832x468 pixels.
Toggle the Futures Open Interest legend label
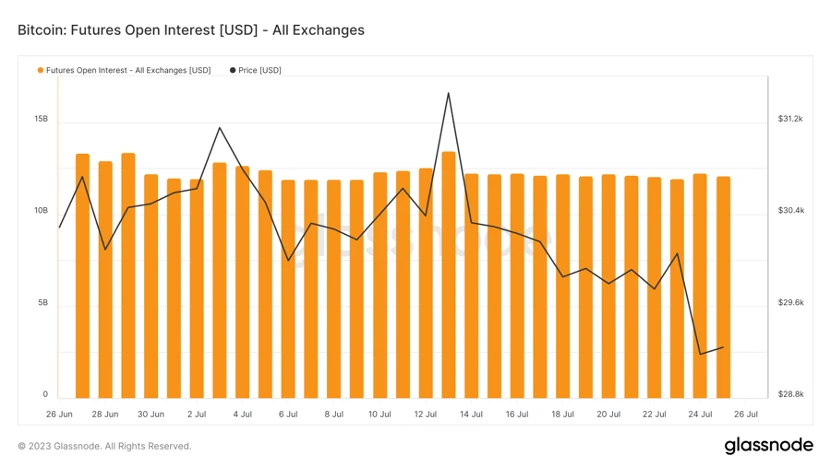pos(128,71)
